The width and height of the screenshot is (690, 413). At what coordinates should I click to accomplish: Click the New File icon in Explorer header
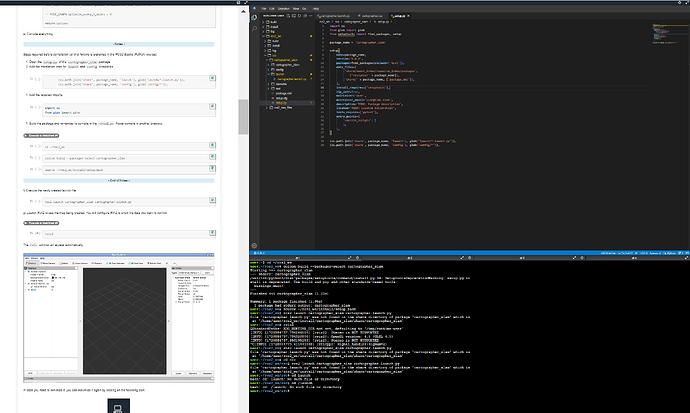288,16
